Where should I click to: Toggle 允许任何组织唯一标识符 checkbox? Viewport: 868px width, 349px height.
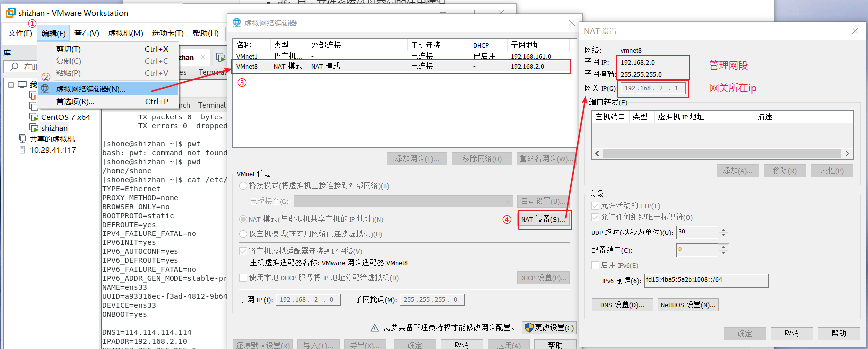[595, 217]
